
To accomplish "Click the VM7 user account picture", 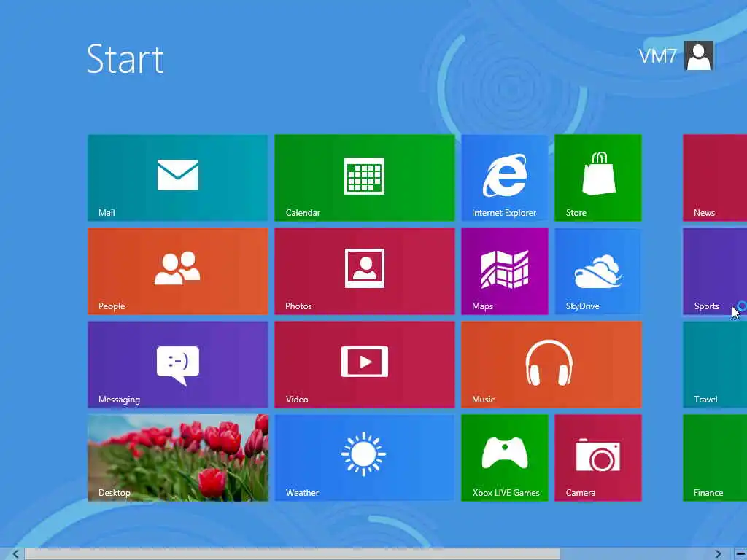I will [698, 55].
